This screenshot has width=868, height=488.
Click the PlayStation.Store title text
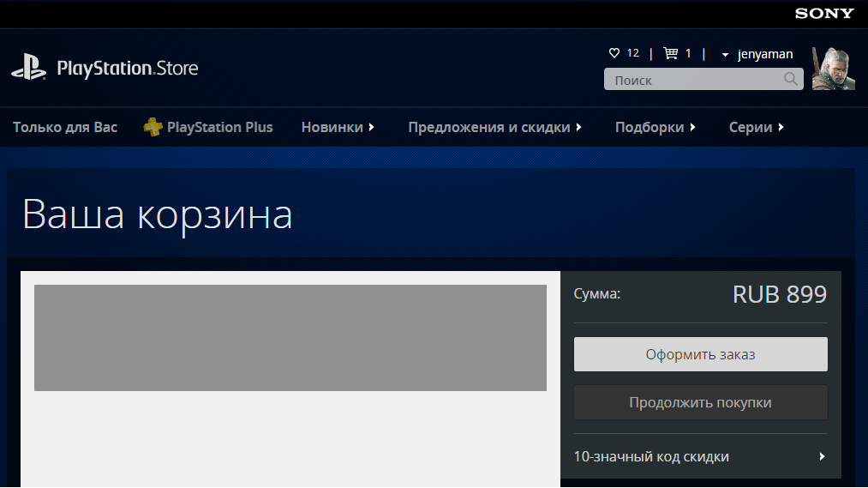pos(128,68)
